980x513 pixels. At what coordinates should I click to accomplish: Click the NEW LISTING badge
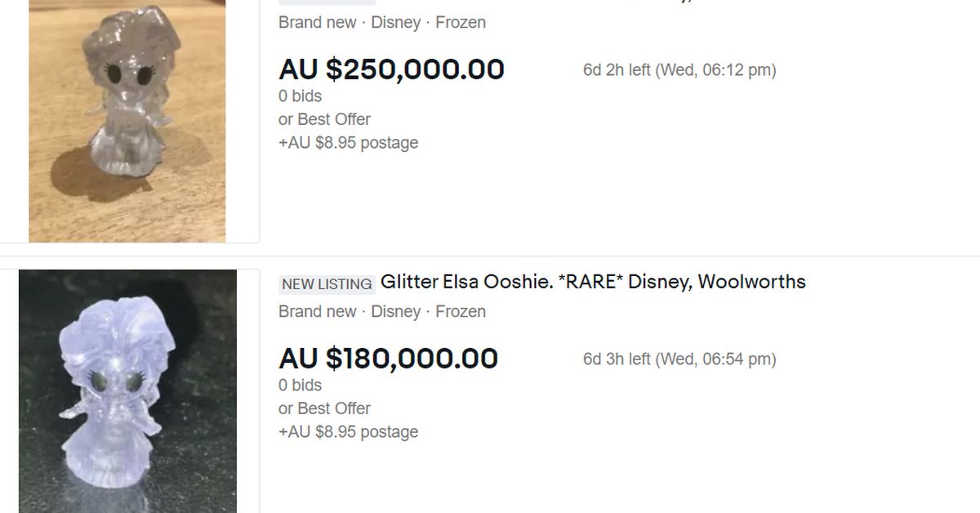click(327, 284)
